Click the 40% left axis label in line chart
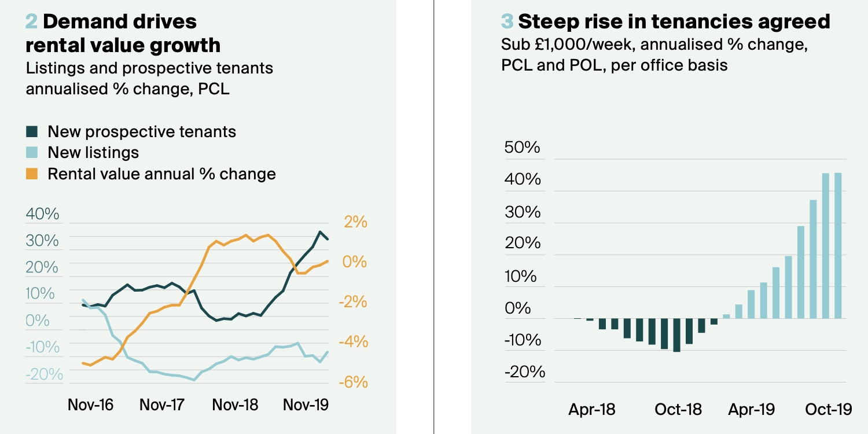The height and width of the screenshot is (434, 868). click(x=43, y=214)
